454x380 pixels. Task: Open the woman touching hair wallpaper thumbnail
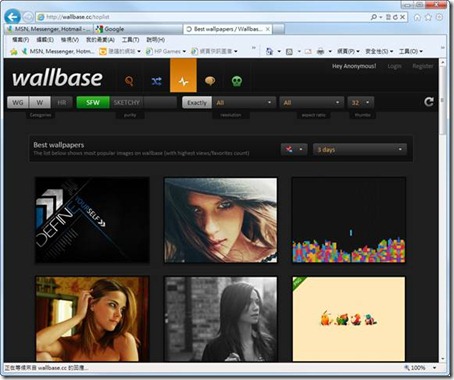pos(92,319)
